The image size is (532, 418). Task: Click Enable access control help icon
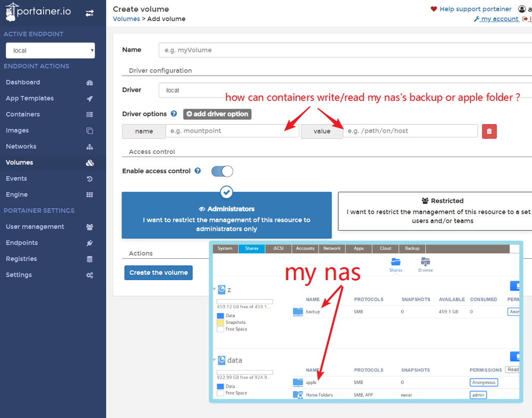(198, 170)
